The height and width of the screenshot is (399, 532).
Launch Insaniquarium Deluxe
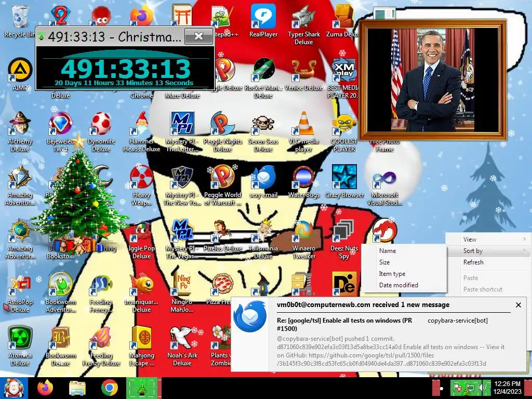(141, 292)
